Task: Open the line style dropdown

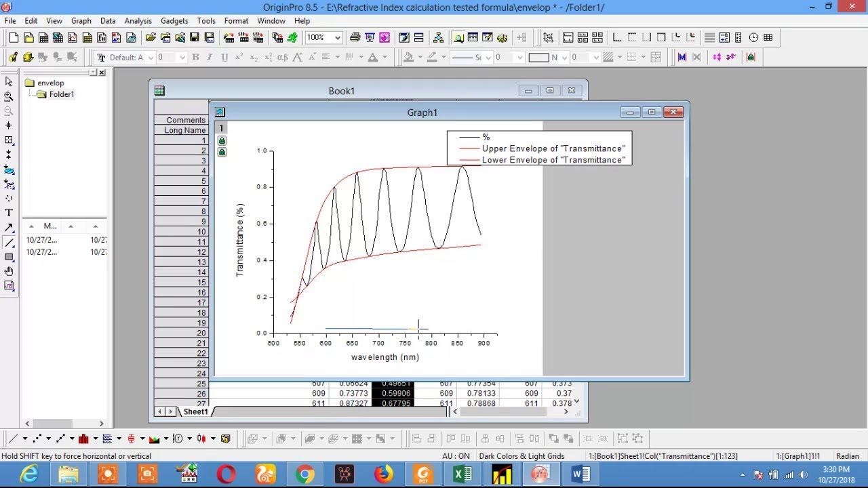Action: tap(487, 58)
